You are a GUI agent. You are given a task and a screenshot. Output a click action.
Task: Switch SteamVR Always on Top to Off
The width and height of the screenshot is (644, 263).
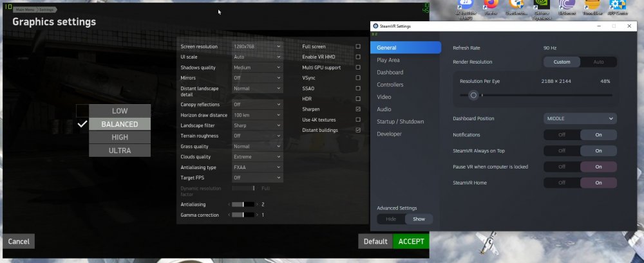coord(562,150)
